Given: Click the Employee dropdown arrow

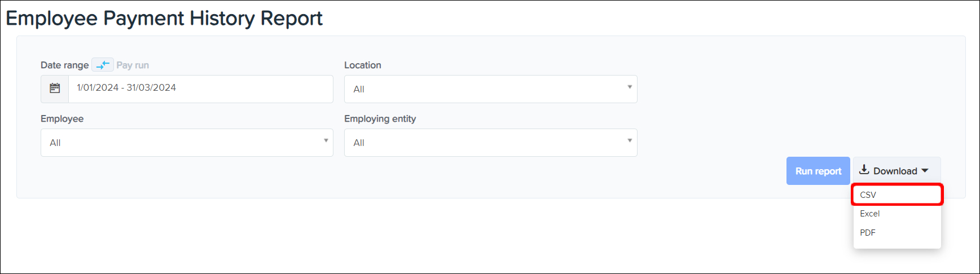Looking at the screenshot, I should [326, 140].
